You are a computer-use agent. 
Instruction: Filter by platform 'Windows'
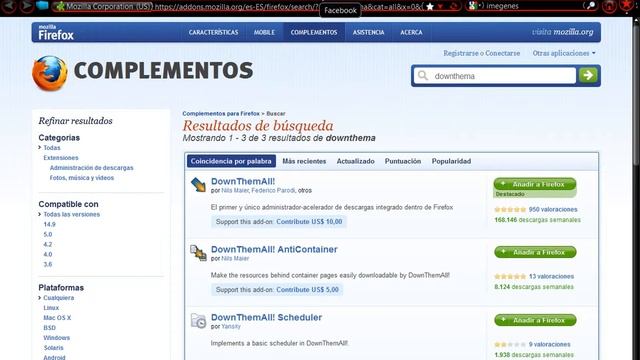pos(57,338)
